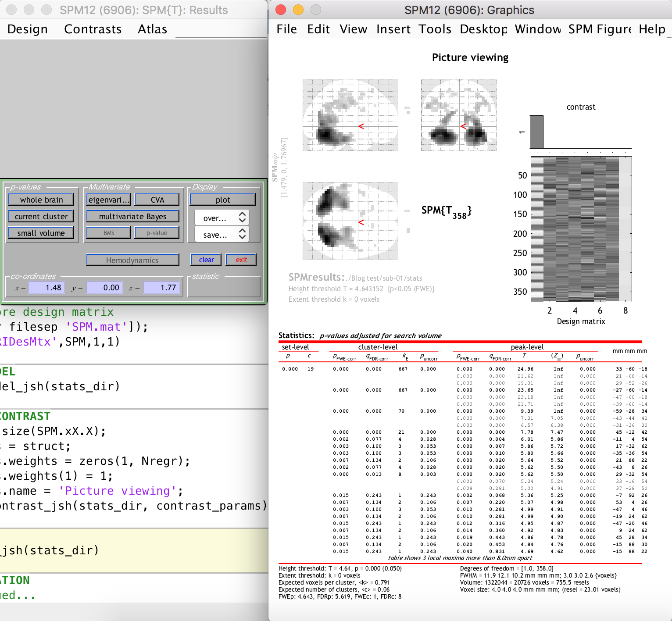Click coordinates -27 -60 -14 in table
This screenshot has width=672, height=621.
pos(630,390)
